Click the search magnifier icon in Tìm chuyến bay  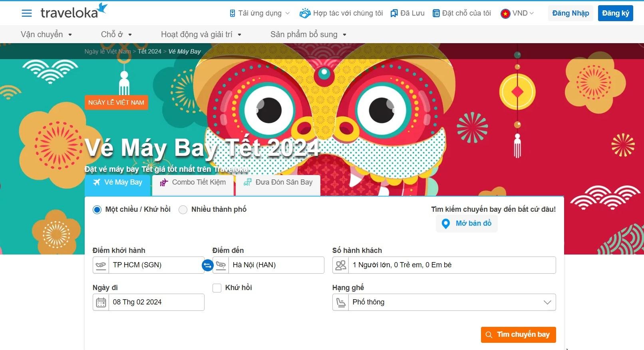pos(489,335)
